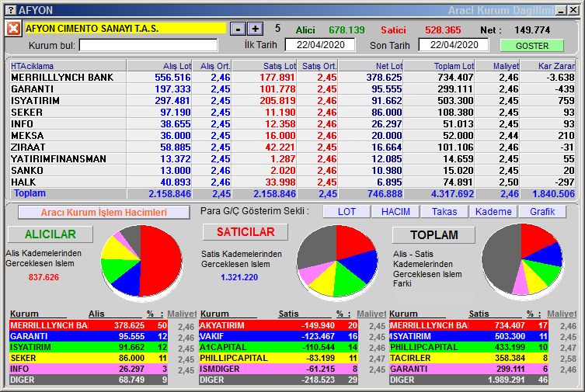
Task: Sort by Maliyet column header
Action: (x=498, y=66)
